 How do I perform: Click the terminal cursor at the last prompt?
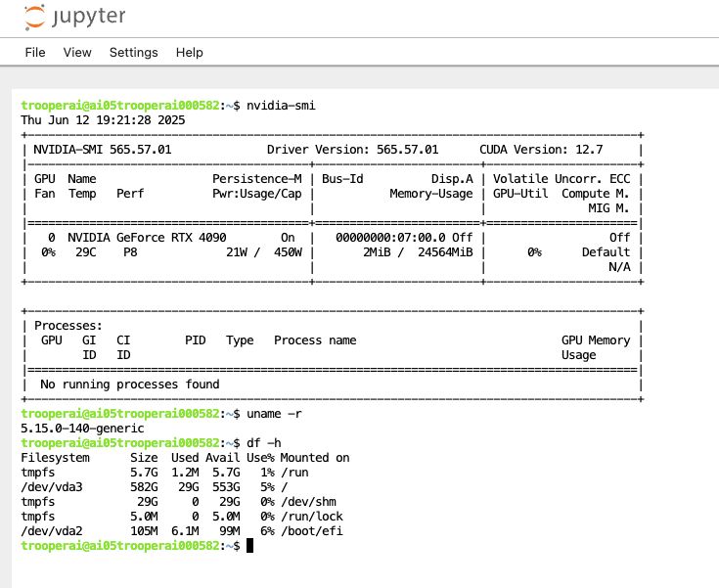tap(249, 545)
